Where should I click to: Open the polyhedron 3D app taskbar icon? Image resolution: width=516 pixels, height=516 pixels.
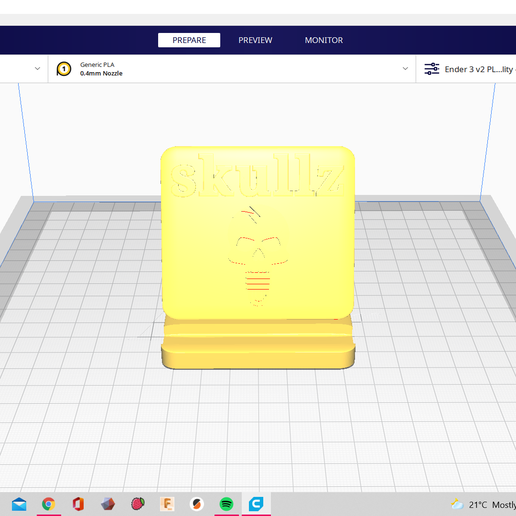tap(108, 504)
